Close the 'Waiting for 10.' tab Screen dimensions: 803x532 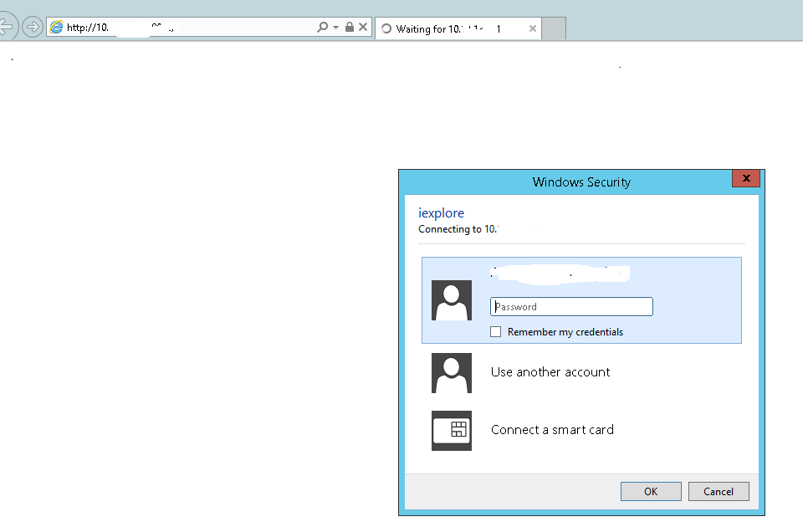[x=533, y=28]
